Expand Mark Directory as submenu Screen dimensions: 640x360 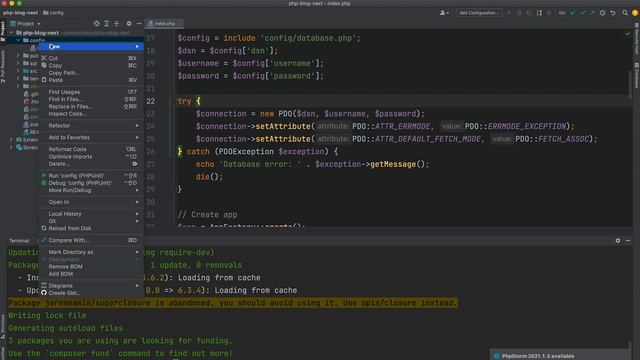91,252
